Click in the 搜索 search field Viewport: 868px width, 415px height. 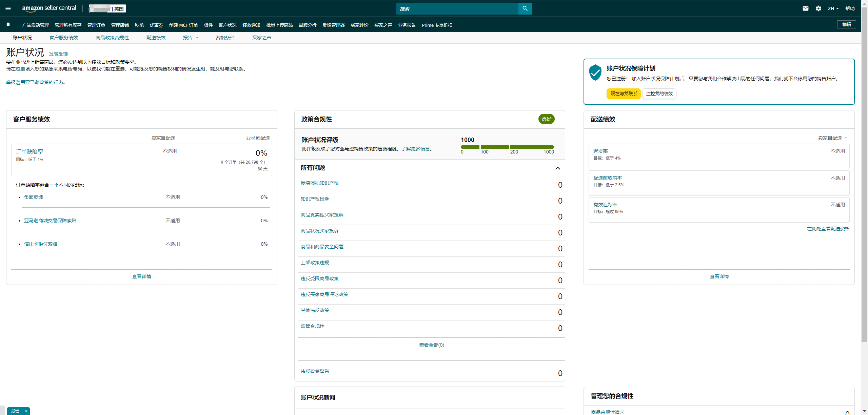[x=457, y=8]
